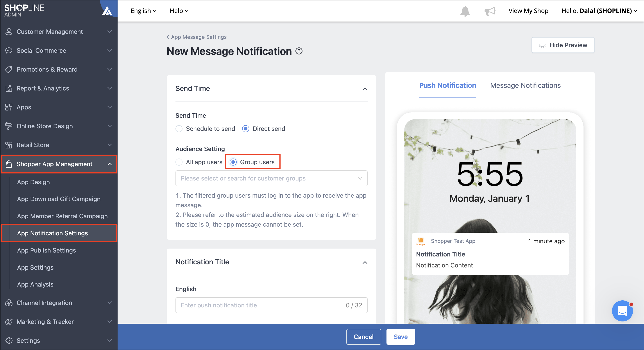644x350 pixels.
Task: Click the Customer Management person icon
Action: (x=9, y=32)
